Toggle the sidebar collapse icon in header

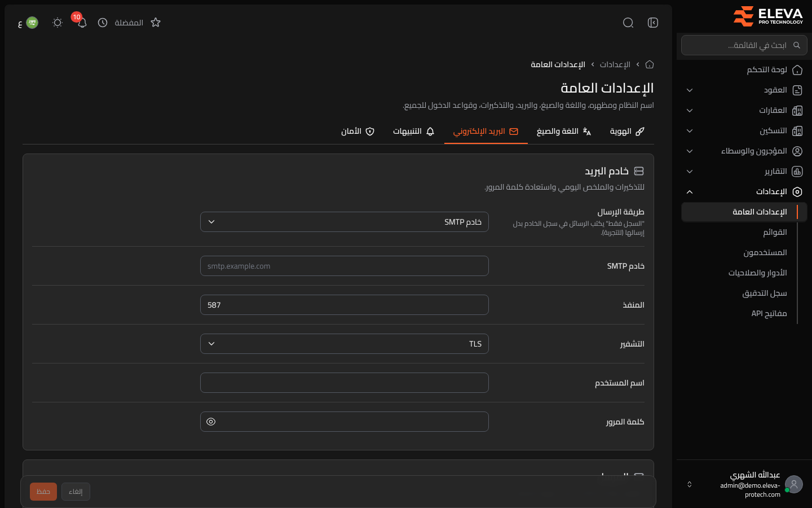[653, 23]
